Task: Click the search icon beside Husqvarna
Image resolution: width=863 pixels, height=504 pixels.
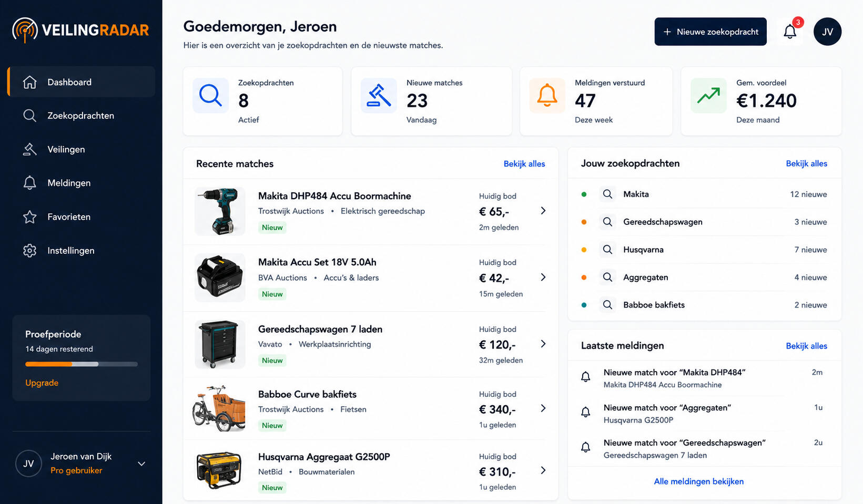Action: (607, 250)
